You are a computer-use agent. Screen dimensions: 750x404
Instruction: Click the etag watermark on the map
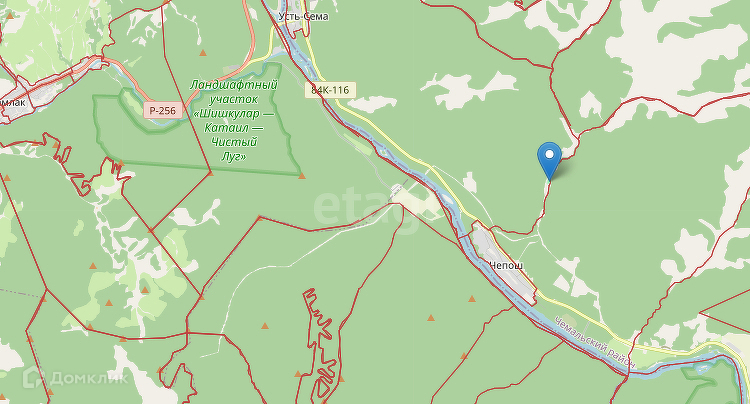[x=368, y=208]
